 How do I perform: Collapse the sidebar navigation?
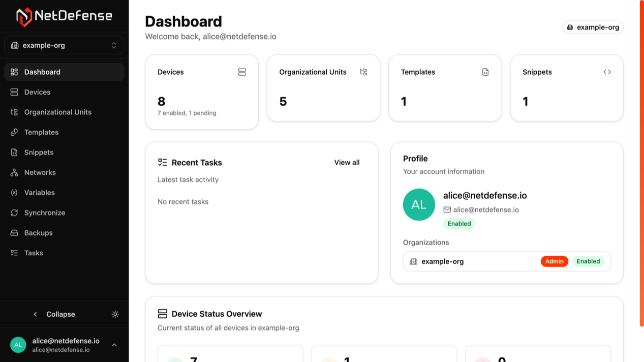55,314
